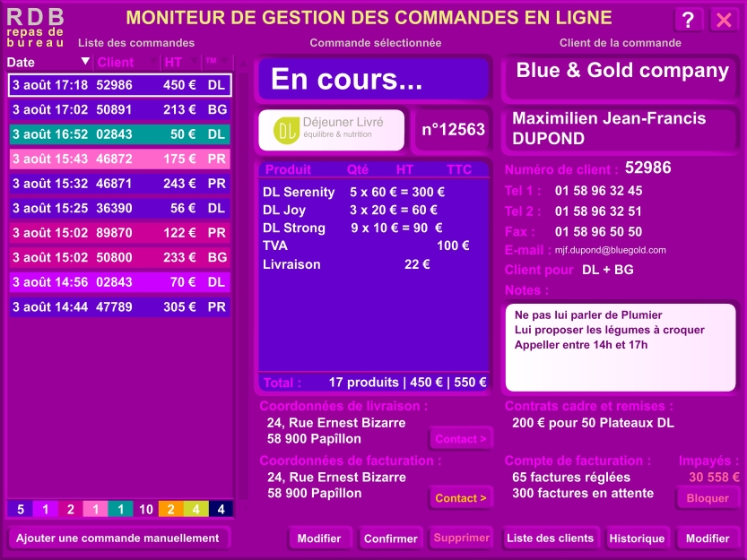Click the DL Strong product line
Viewport: 747px width, 560px height.
[x=352, y=228]
